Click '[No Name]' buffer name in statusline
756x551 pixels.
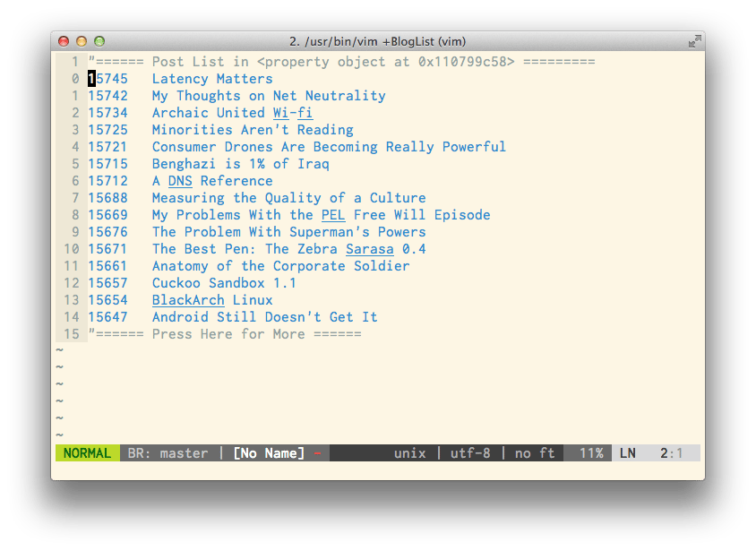pos(269,453)
